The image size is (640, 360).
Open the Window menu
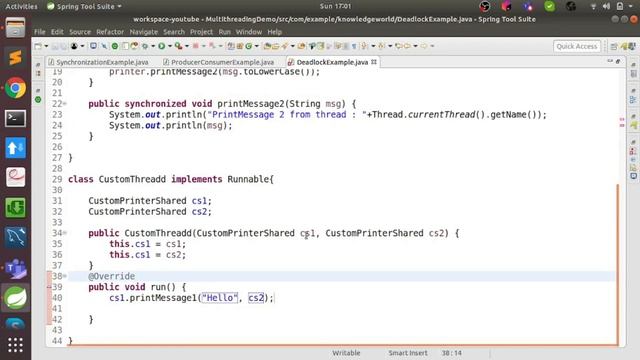(x=249, y=32)
